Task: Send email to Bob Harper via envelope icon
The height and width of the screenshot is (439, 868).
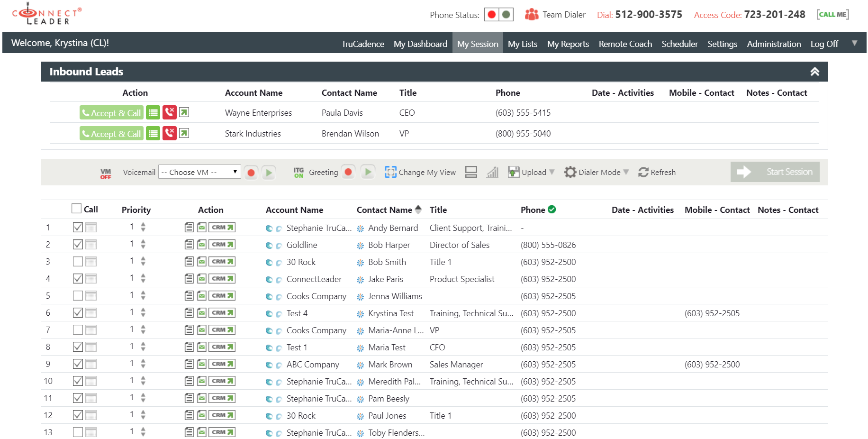Action: pos(201,245)
